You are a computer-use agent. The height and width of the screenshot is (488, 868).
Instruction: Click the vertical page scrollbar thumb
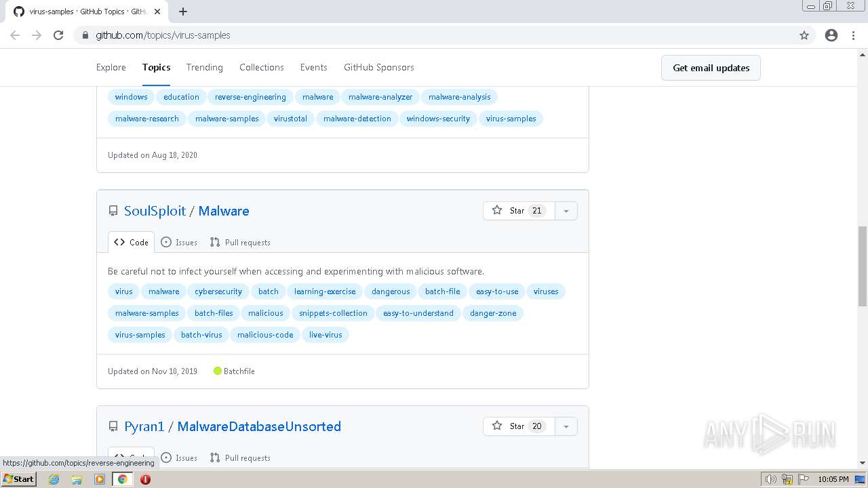click(863, 266)
